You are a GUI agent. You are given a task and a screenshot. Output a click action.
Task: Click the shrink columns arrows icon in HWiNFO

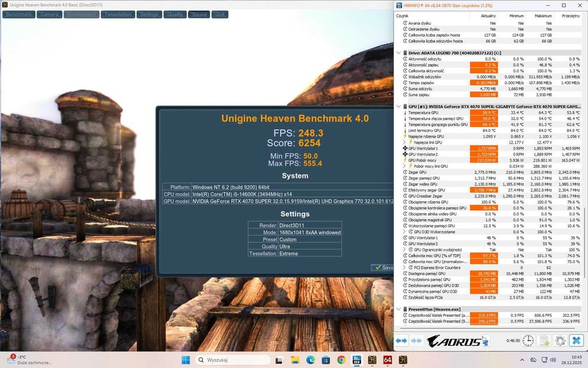pos(416,340)
